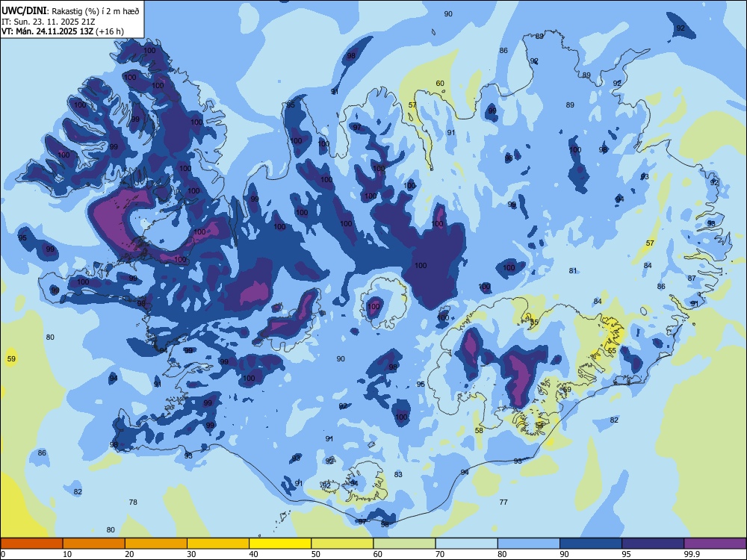
Task: Click the humidity value '60' on the map
Action: tap(440, 84)
